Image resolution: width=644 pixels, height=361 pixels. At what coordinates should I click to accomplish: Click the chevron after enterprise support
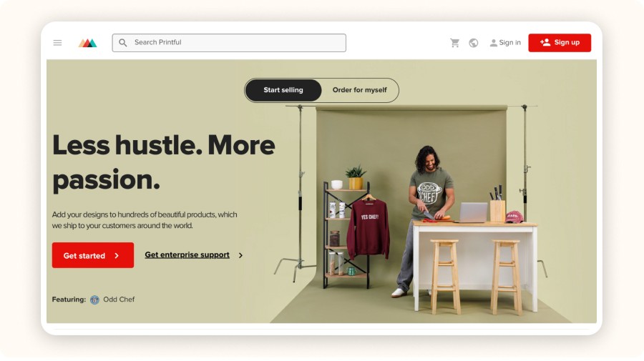coord(240,255)
